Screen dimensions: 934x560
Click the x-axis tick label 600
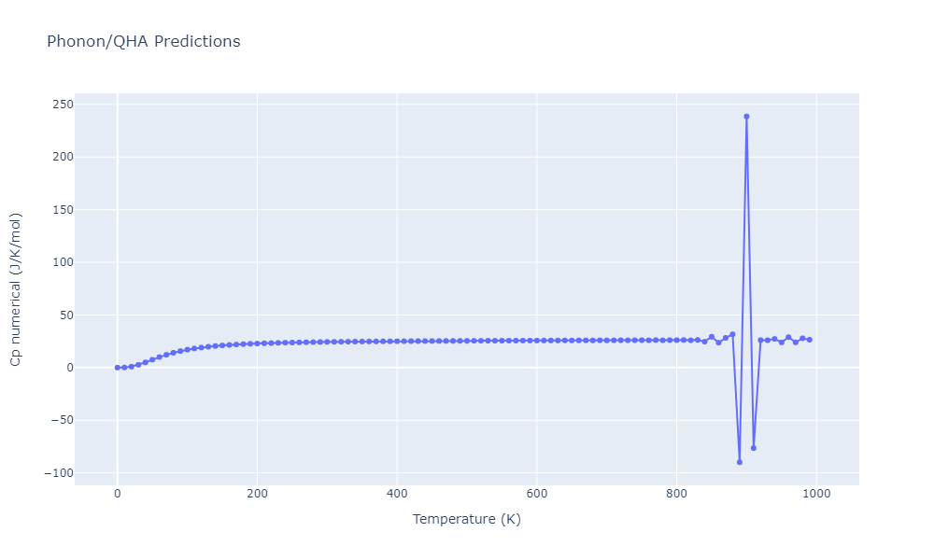point(536,494)
